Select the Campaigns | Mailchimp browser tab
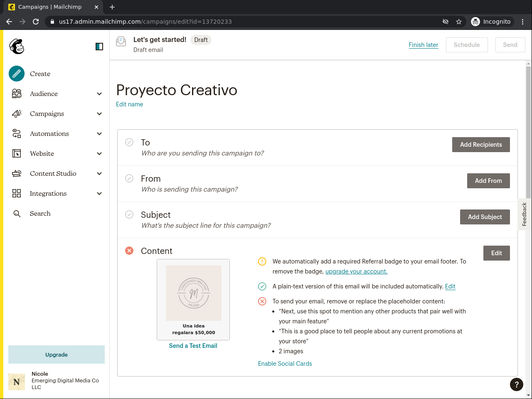This screenshot has height=399, width=532. pos(50,7)
